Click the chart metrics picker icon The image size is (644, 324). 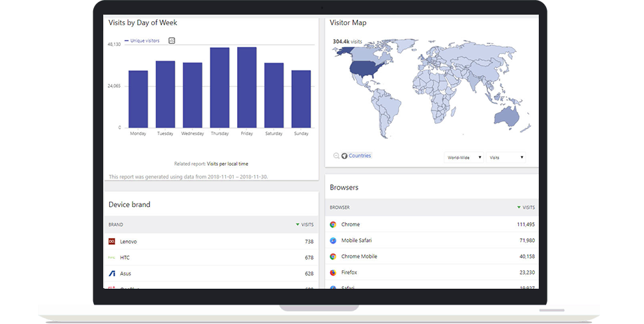tap(172, 41)
